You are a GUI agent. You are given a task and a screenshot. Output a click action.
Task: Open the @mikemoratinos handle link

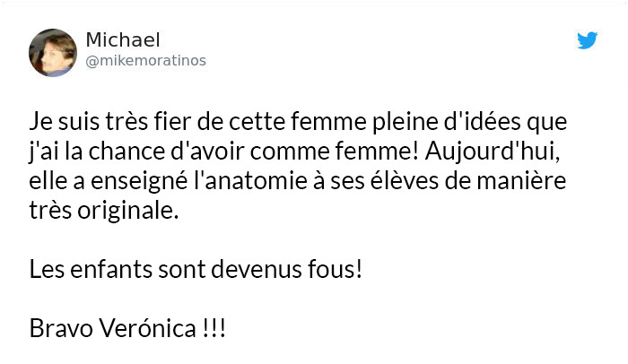pos(145,60)
